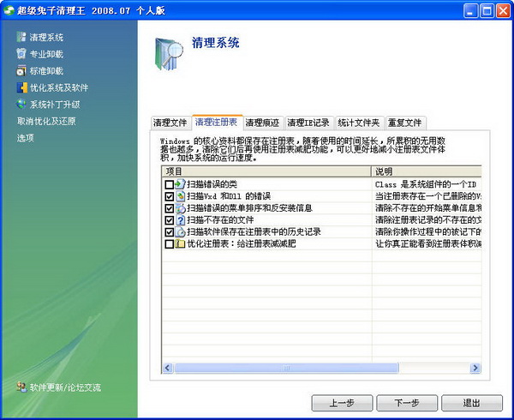This screenshot has height=420, width=514.
Task: Switch to the 统计文件夹 tab
Action: pos(359,123)
